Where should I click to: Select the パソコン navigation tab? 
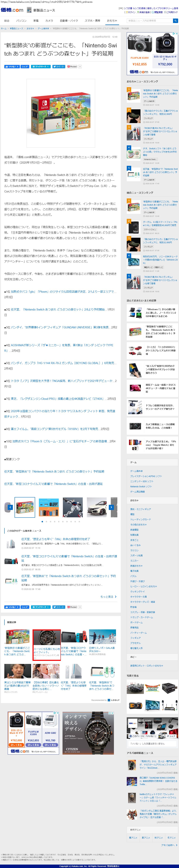pyautogui.click(x=21, y=21)
